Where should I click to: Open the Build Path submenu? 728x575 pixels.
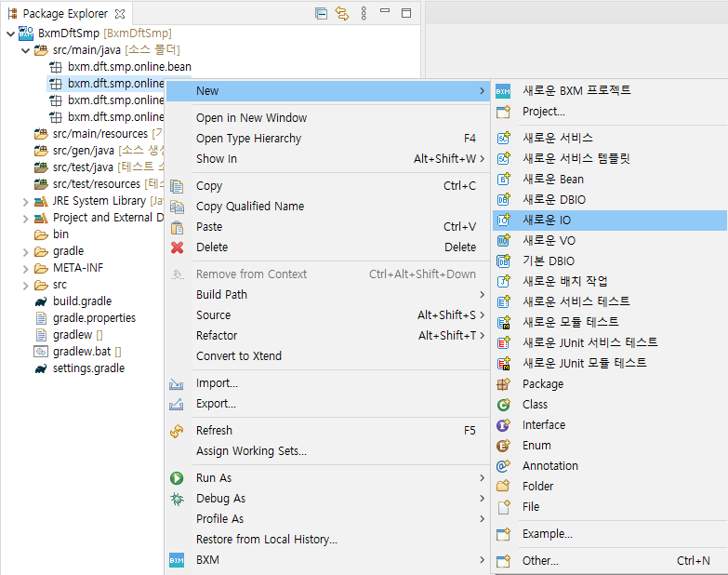pyautogui.click(x=221, y=294)
